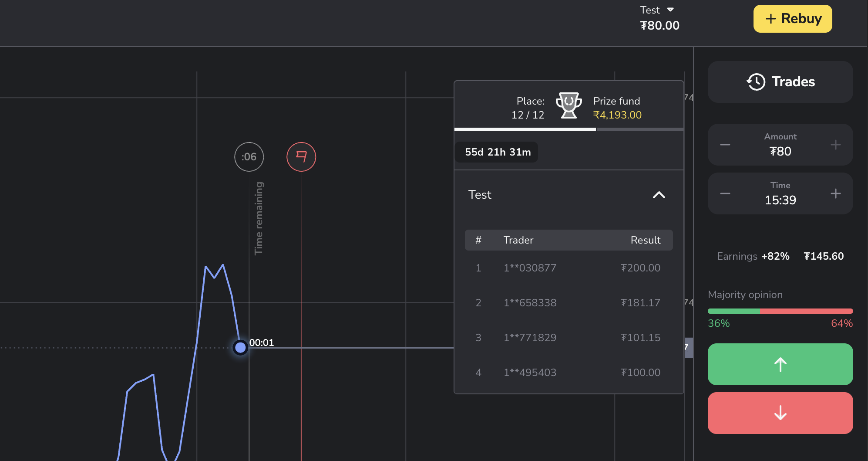Select trader 1**495403 row

coord(569,373)
